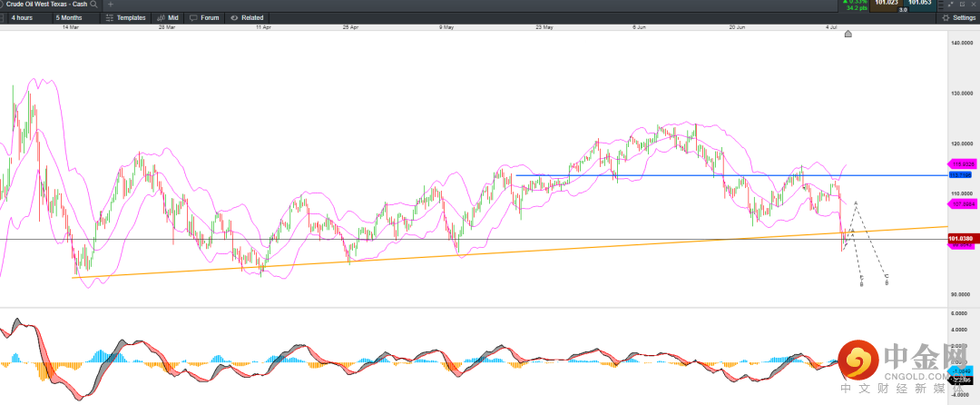Click the 23 May date axis label
Screen dimensions: 980x405
click(544, 27)
